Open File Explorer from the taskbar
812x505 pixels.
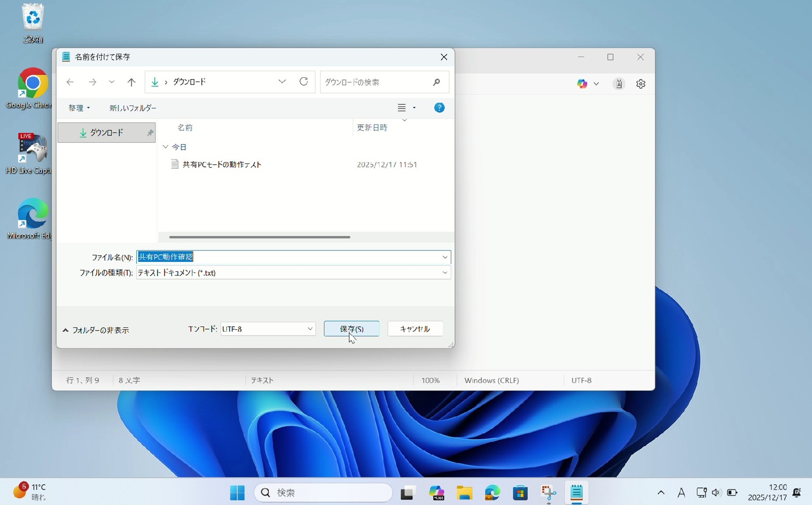464,492
